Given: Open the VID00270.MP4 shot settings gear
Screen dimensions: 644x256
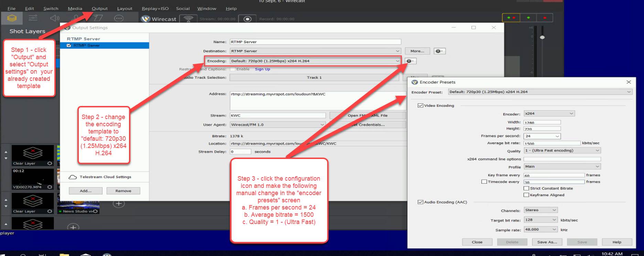Looking at the screenshot, I should (50, 187).
